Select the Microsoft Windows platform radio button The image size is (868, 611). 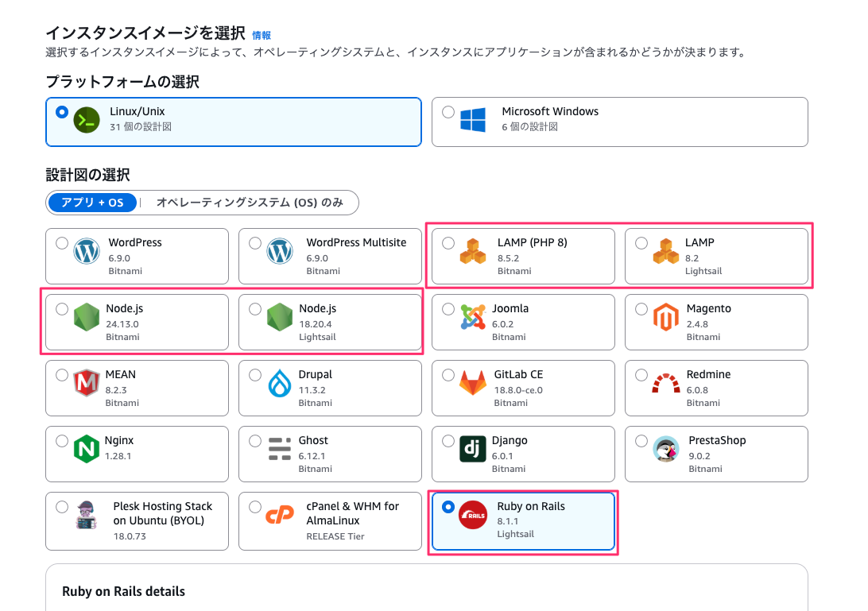[x=448, y=111]
